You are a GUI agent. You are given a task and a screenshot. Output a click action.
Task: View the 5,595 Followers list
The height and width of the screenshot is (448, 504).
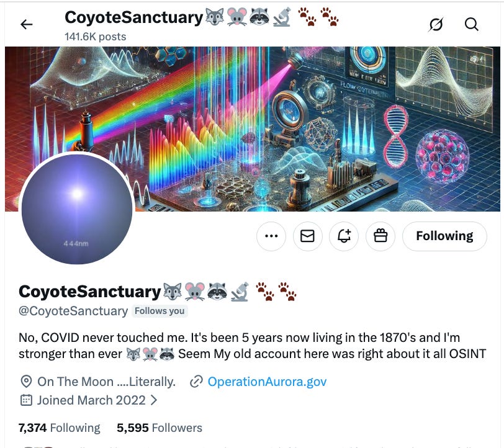(160, 428)
